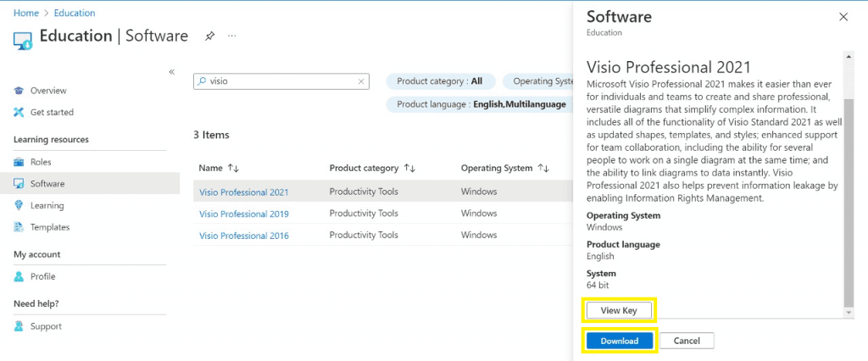The width and height of the screenshot is (868, 361).
Task: Open the Visio Professional 2019 link
Action: tap(244, 214)
